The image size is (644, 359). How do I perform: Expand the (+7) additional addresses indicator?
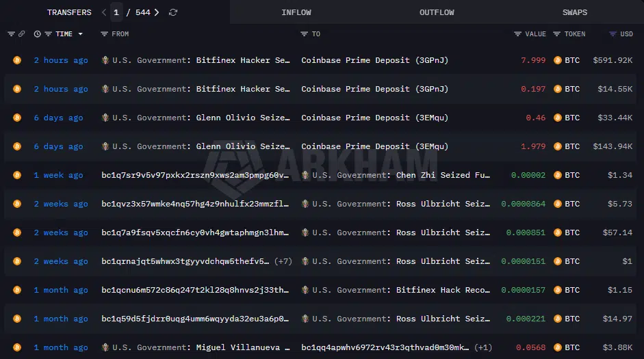[283, 261]
